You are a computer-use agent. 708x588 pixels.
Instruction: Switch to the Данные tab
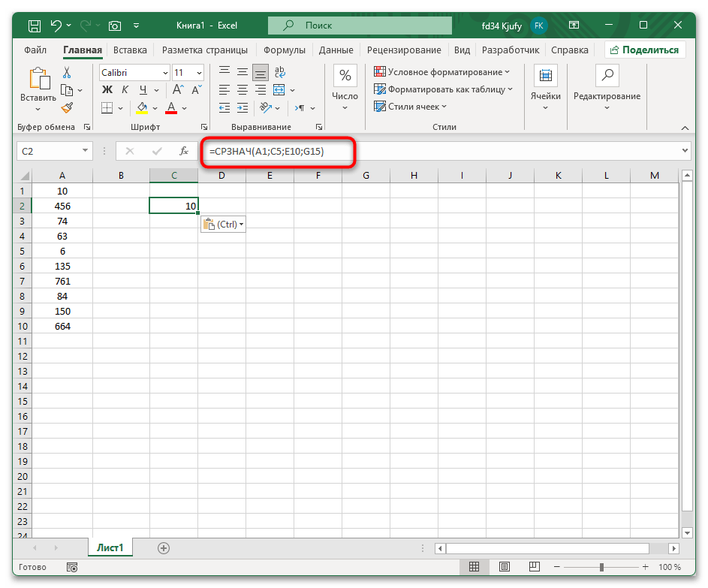tap(336, 50)
